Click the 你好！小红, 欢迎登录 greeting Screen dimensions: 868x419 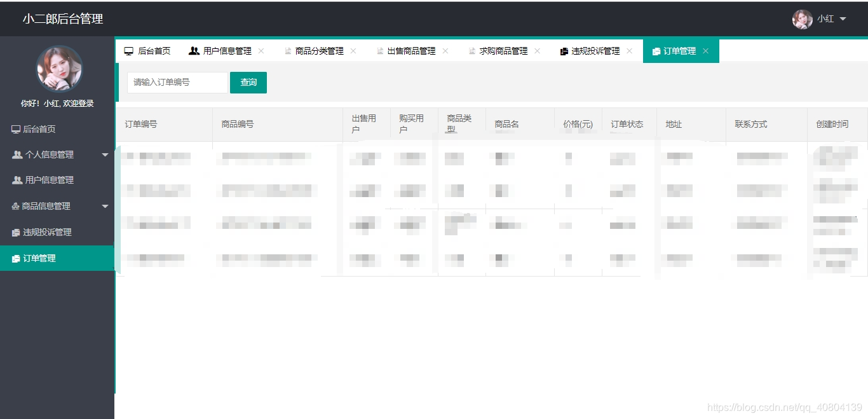tap(57, 104)
